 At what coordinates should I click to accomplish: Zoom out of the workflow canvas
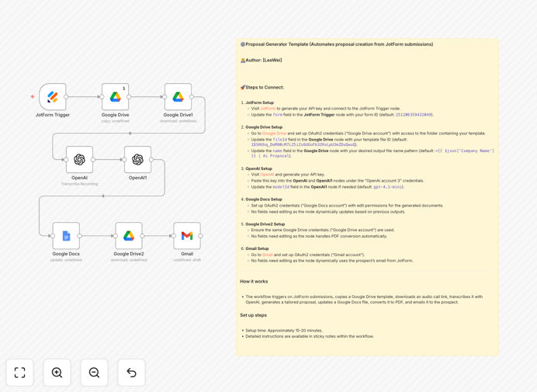pyautogui.click(x=94, y=373)
